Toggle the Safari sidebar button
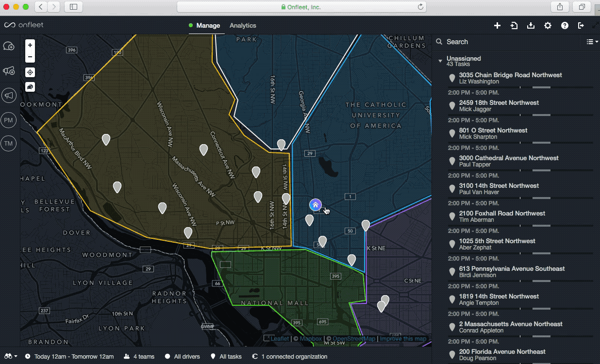Viewport: 600px width, 364px height. coord(74,7)
